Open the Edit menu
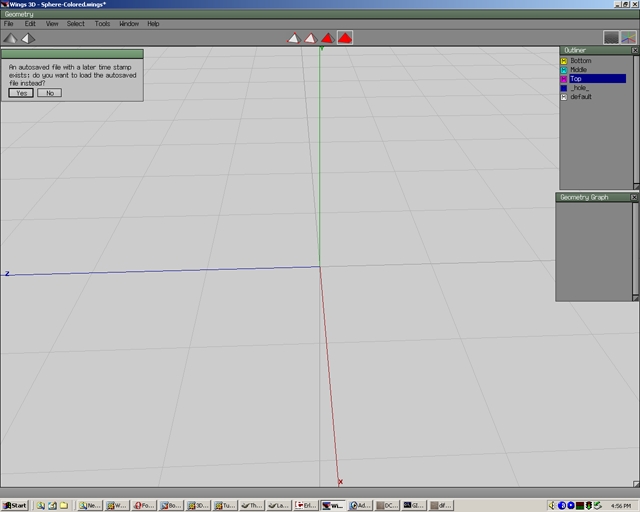The height and width of the screenshot is (512, 640). (30, 24)
